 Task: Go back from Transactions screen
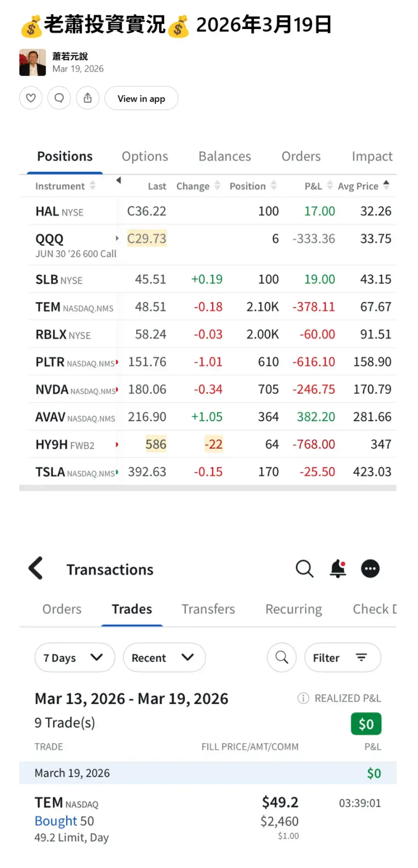click(36, 568)
